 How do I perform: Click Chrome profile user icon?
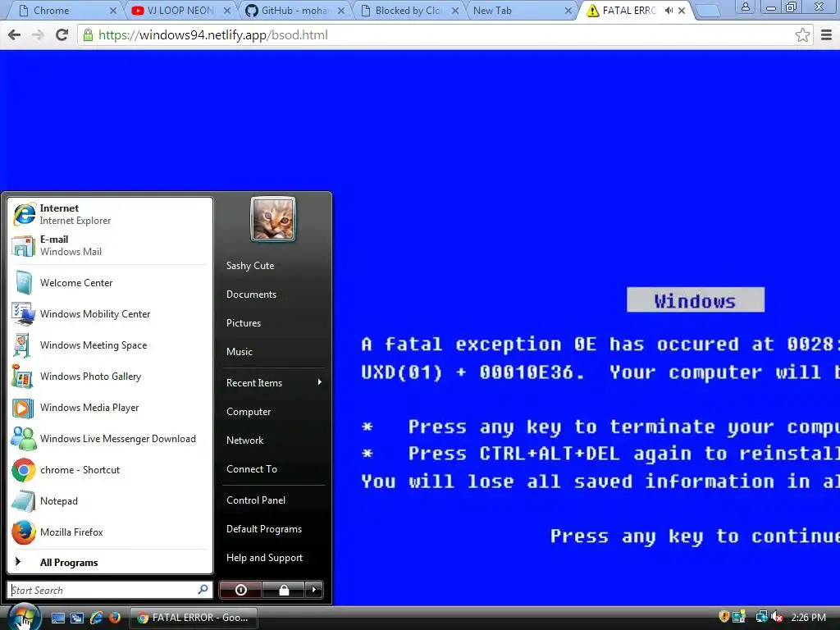(745, 7)
